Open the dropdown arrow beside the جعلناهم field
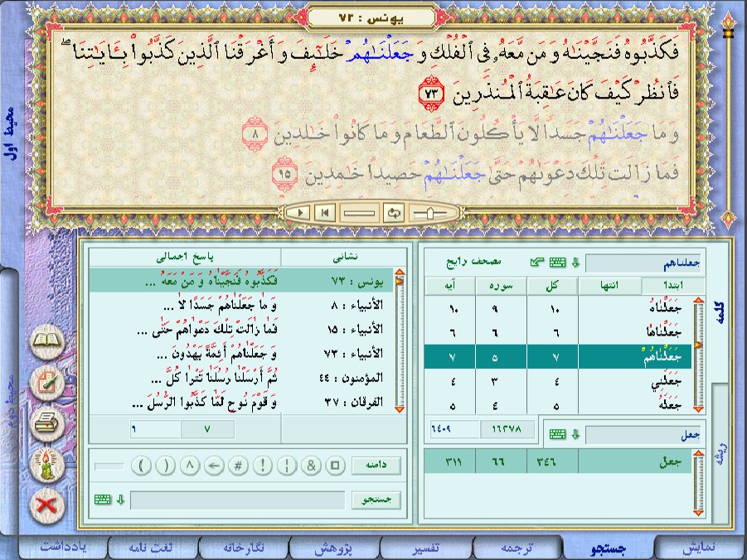Image resolution: width=747 pixels, height=560 pixels. [x=575, y=263]
